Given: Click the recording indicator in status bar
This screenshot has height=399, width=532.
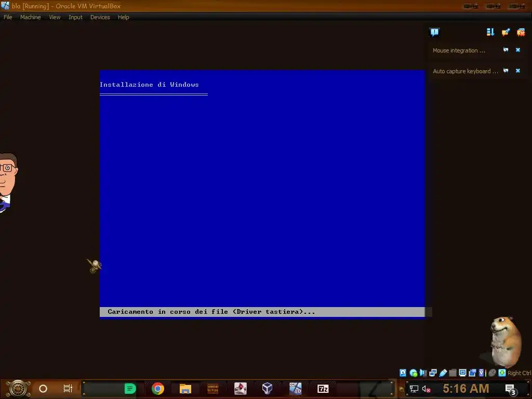Looking at the screenshot, I should (x=472, y=373).
